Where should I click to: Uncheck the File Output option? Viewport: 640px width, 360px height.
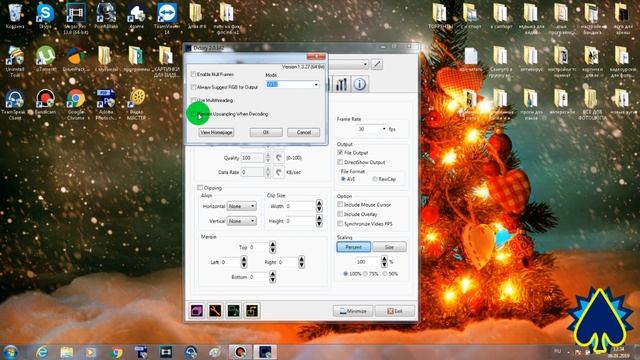pyautogui.click(x=340, y=152)
